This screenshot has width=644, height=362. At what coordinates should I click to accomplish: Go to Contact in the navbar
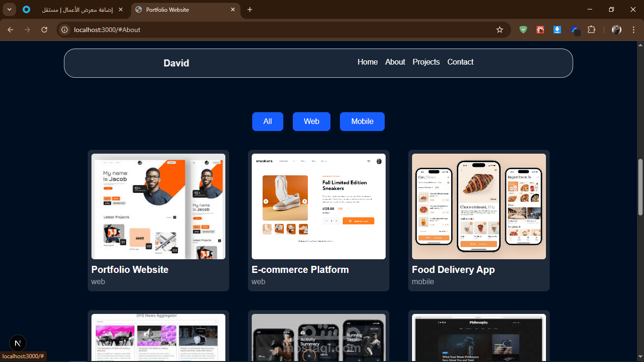point(461,62)
